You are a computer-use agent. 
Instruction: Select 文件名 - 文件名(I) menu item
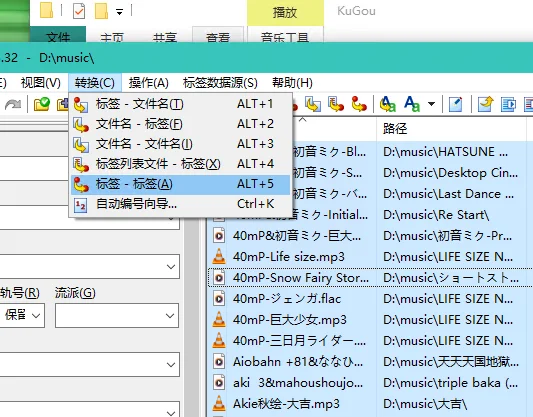coord(180,144)
